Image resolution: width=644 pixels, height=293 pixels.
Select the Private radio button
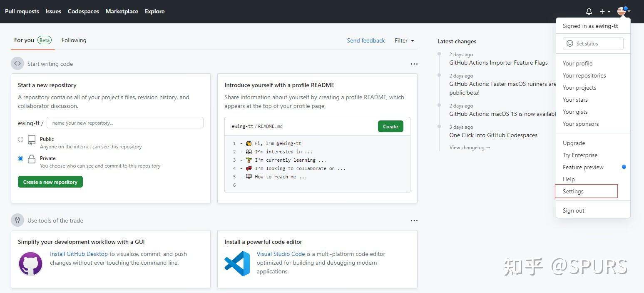coord(20,159)
